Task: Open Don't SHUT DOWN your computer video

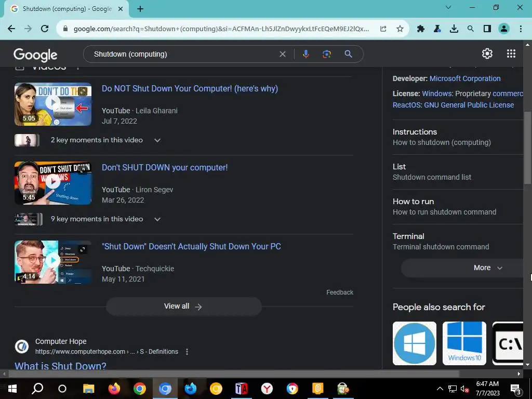Action: 165,168
